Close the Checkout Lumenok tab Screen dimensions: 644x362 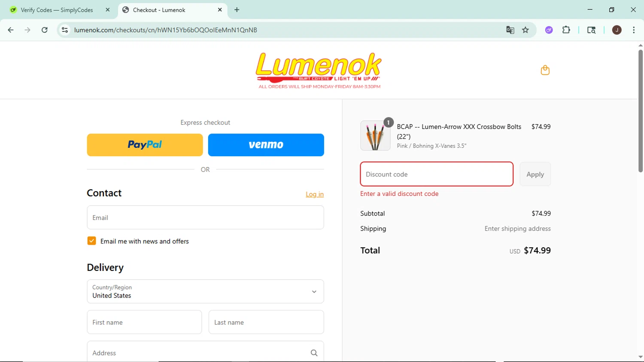click(x=220, y=10)
